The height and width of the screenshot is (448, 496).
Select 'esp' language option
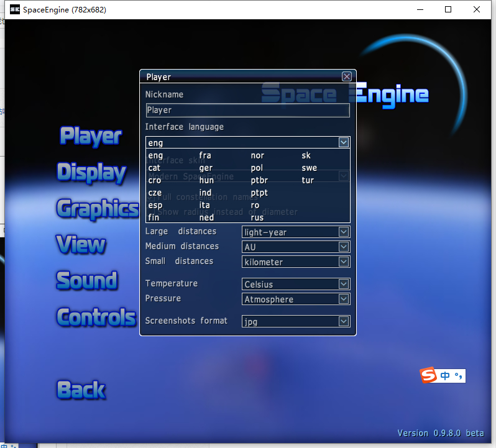(155, 205)
